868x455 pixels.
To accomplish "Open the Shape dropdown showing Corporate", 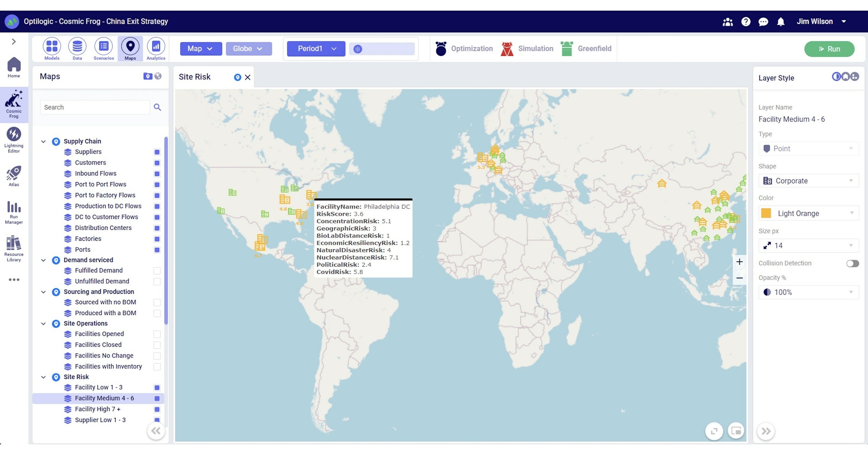I will (x=808, y=181).
